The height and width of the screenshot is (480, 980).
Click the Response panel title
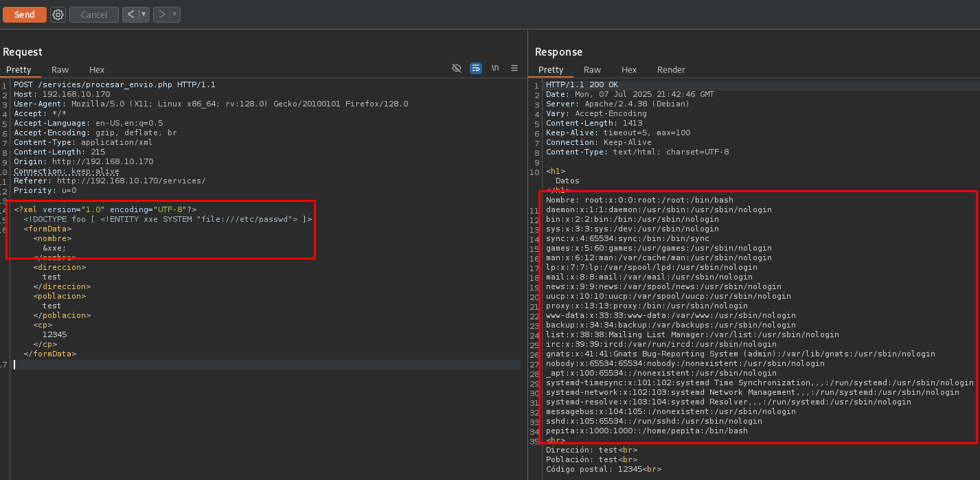click(x=558, y=52)
